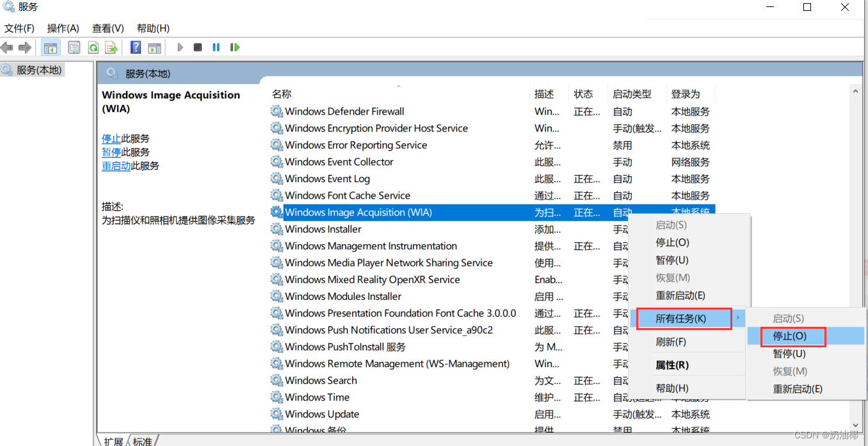Click the blue question mark Help icon
The height and width of the screenshot is (446, 868).
(x=136, y=47)
